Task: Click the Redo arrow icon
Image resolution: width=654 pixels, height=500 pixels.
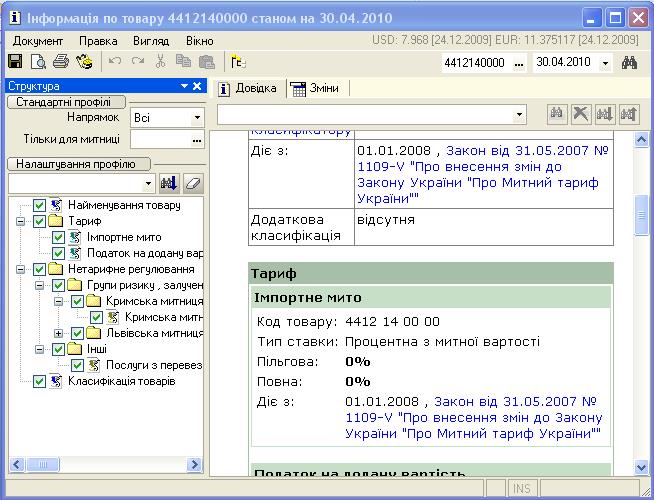Action: (x=138, y=61)
